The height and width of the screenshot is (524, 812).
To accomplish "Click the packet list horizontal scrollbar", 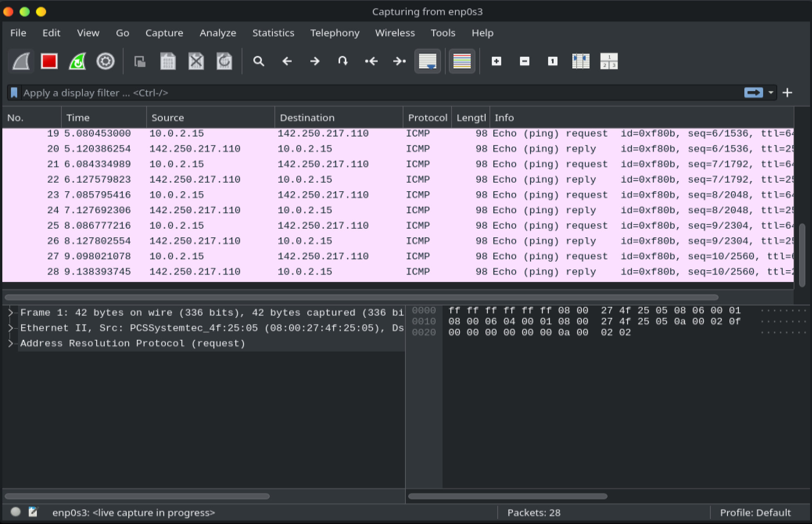I will 361,297.
